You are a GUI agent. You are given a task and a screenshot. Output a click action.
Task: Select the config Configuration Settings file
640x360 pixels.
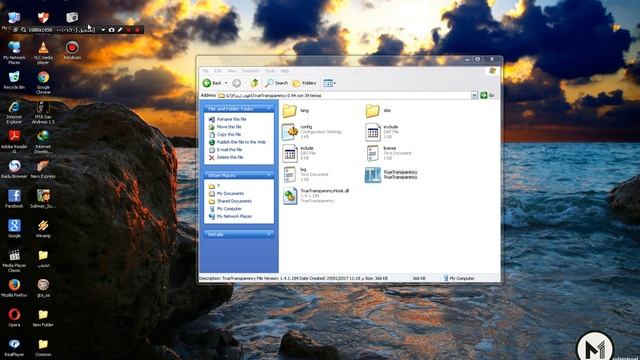(x=312, y=132)
